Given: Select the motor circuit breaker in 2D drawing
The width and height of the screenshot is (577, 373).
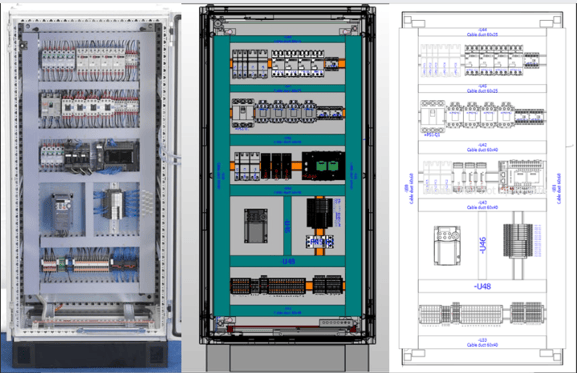Looking at the screenshot, I should coord(433,117).
